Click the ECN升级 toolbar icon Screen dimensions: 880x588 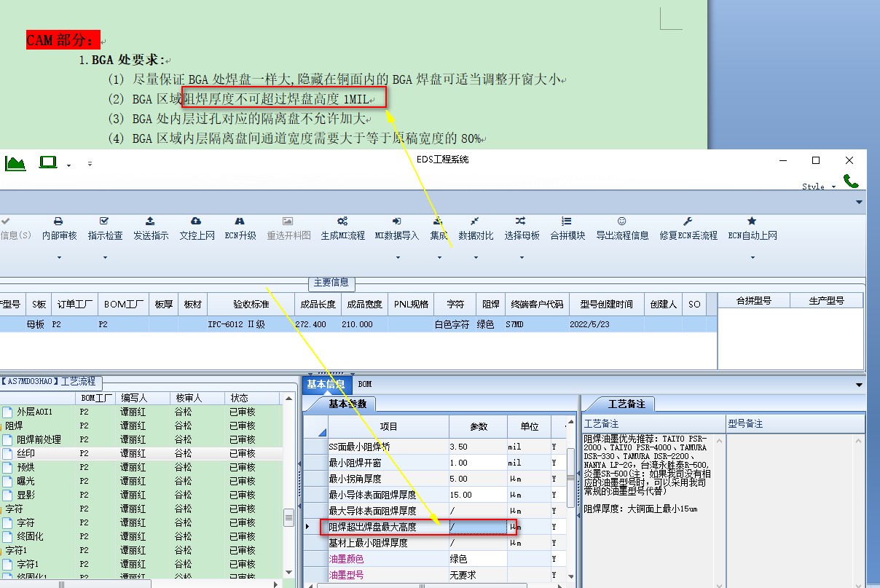pos(240,221)
